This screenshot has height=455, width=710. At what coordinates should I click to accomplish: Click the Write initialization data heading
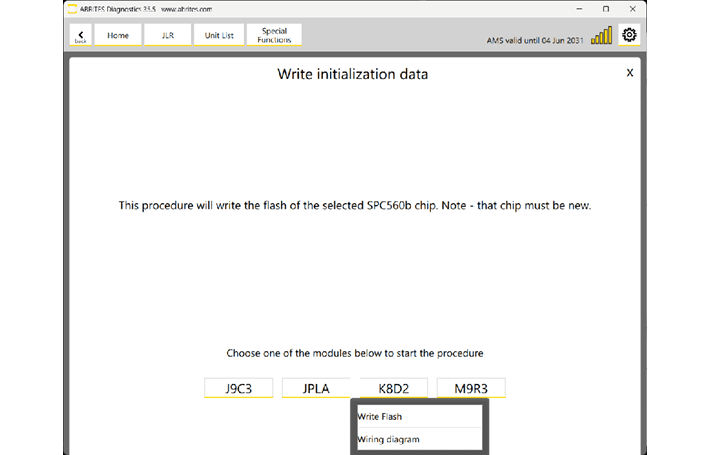click(352, 74)
